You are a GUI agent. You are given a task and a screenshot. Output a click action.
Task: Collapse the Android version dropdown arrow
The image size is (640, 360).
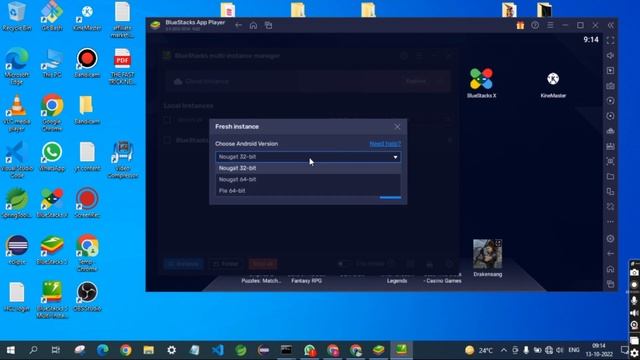(395, 157)
